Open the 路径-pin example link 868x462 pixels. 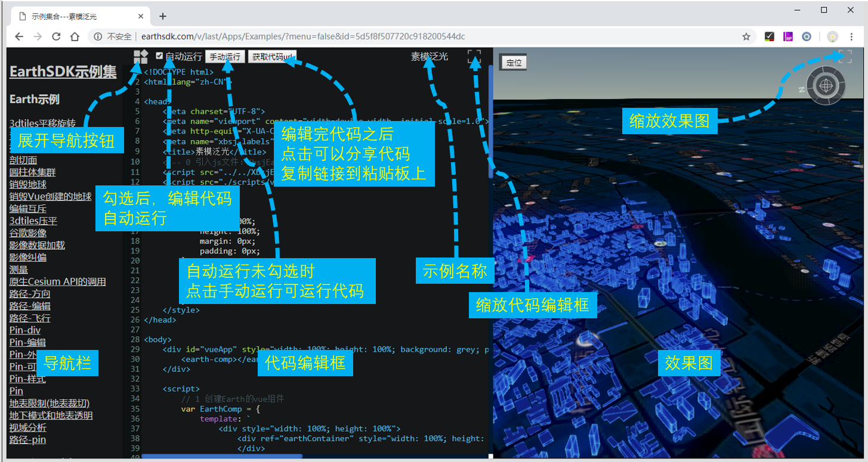pos(28,440)
